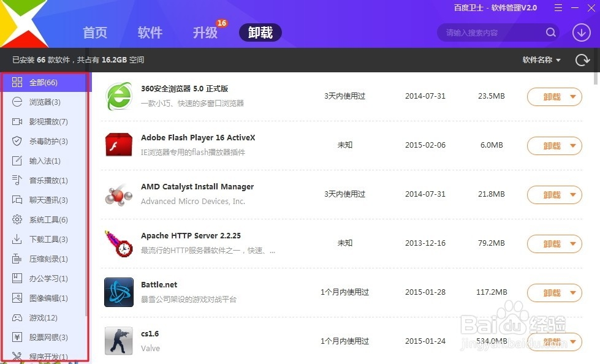Expand uninstall options for Adobe Flash Player
The image size is (600, 364).
pyautogui.click(x=572, y=146)
